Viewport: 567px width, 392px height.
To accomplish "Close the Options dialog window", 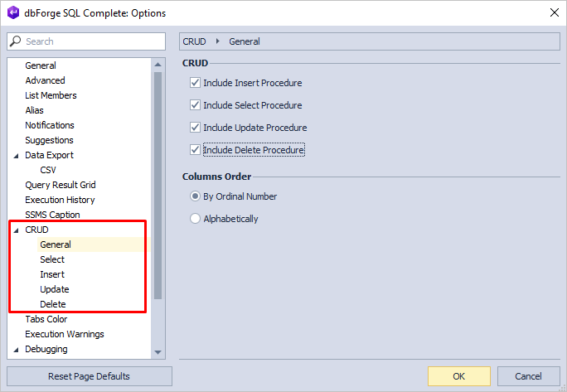I will click(x=554, y=12).
